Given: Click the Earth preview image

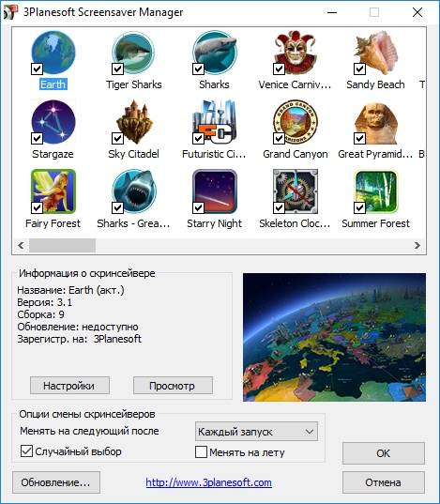Looking at the screenshot, I should [334, 337].
